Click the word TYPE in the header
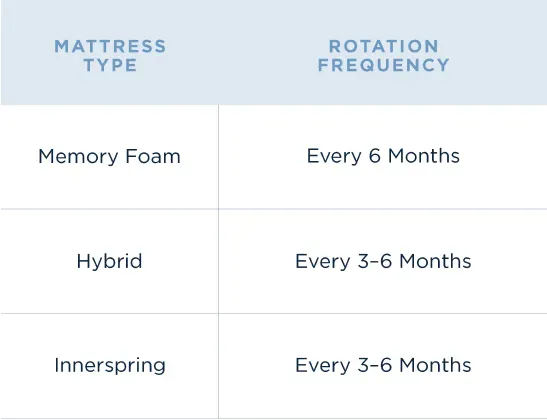The image size is (547, 420). [110, 65]
